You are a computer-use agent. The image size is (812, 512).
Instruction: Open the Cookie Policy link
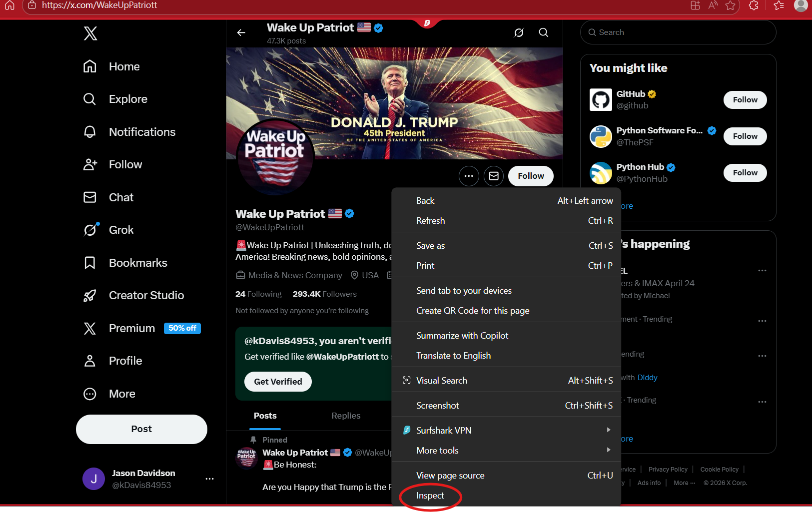pyautogui.click(x=719, y=469)
